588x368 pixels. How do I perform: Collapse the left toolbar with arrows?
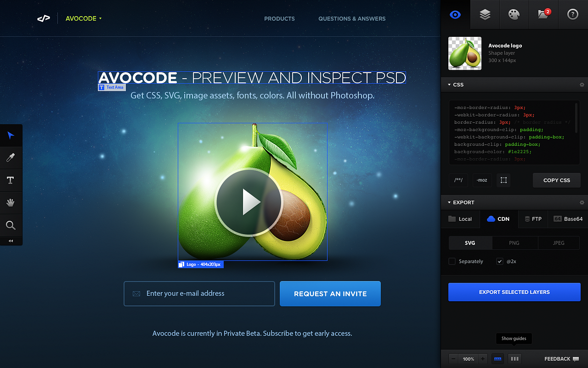tap(11, 241)
